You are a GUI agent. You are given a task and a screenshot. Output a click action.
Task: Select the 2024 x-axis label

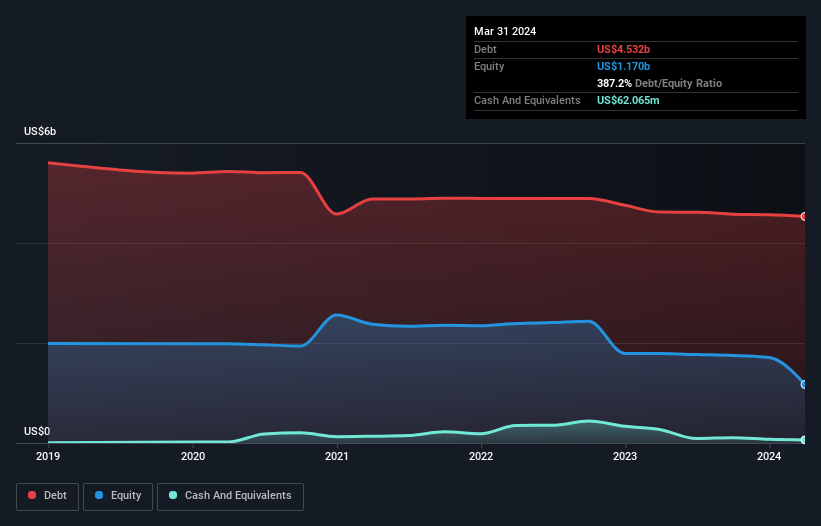(x=769, y=456)
